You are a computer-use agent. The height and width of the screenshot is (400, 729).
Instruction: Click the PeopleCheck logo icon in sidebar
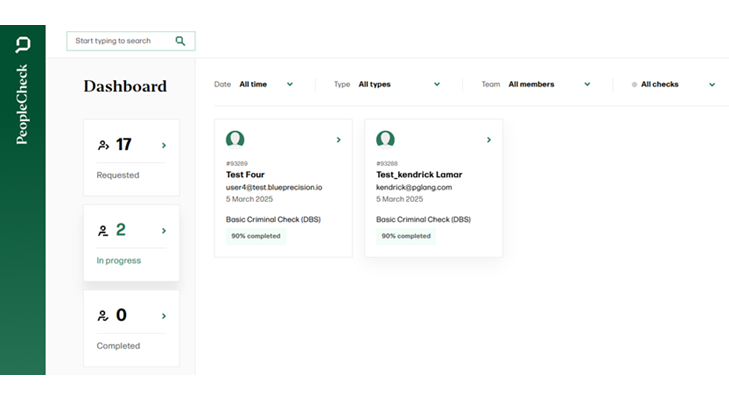pyautogui.click(x=23, y=45)
